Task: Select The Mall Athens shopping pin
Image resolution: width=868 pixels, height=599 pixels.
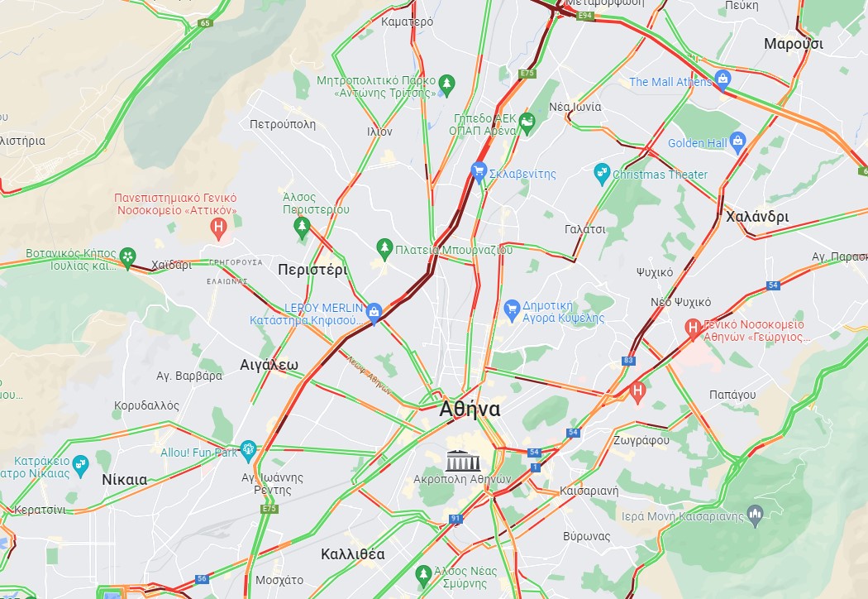Action: click(722, 79)
